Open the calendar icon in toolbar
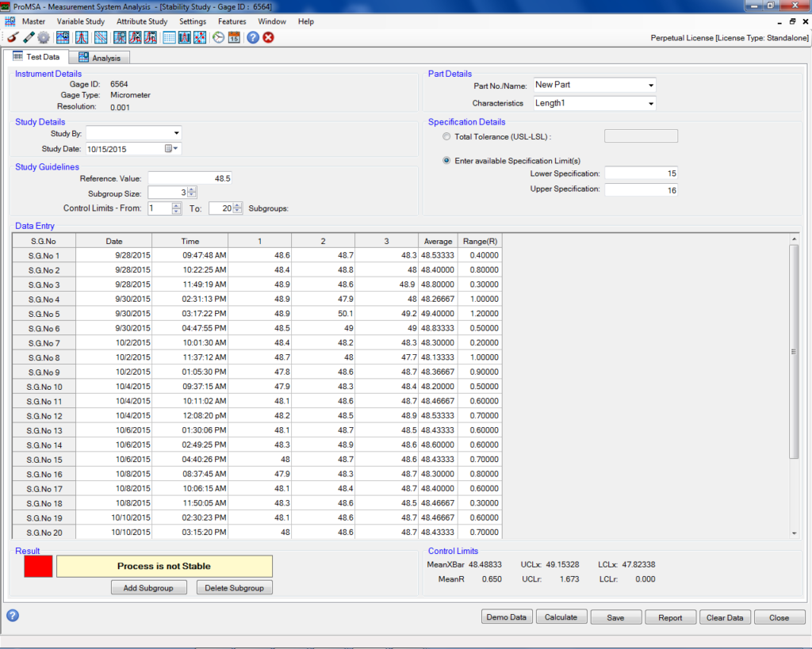Screen dimensions: 812x649 pyautogui.click(x=234, y=37)
